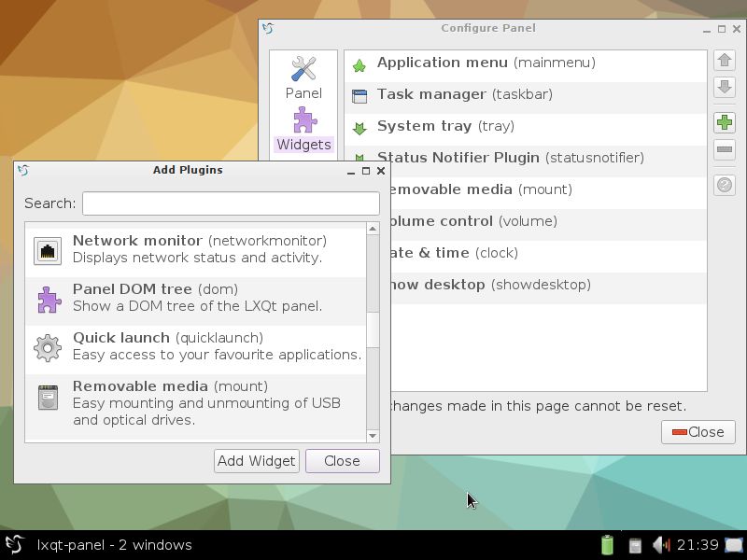
Task: Click the plugin Search field
Action: pyautogui.click(x=231, y=203)
